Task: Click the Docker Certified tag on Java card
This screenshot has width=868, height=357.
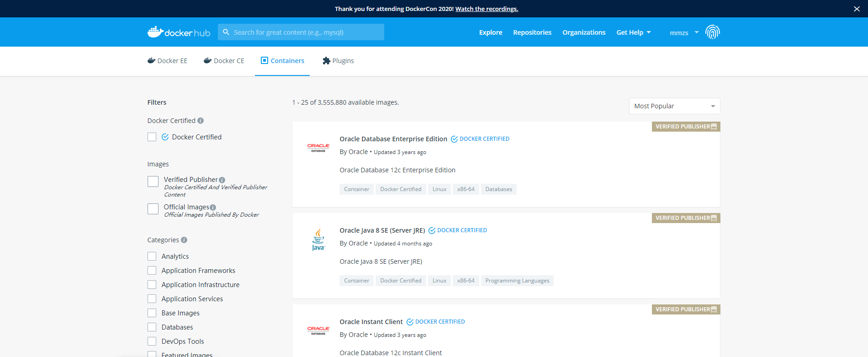Action: click(401, 281)
